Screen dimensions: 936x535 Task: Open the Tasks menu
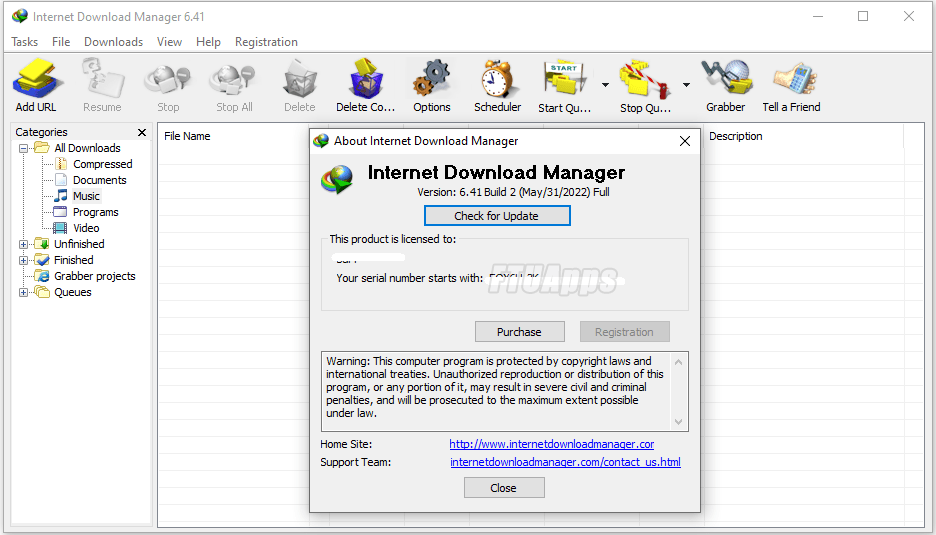pos(24,42)
